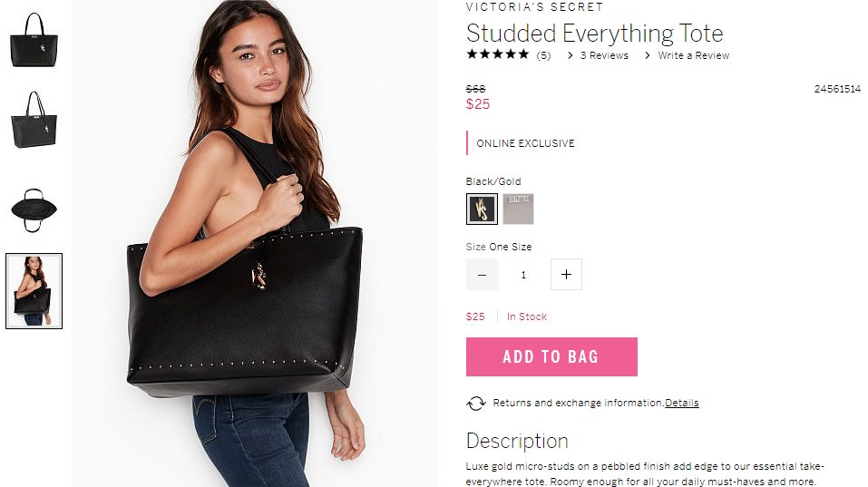Select the gray color swatch option

(518, 209)
